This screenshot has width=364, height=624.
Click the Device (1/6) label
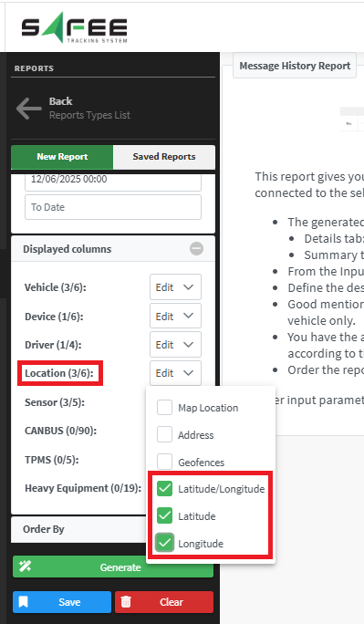point(54,317)
